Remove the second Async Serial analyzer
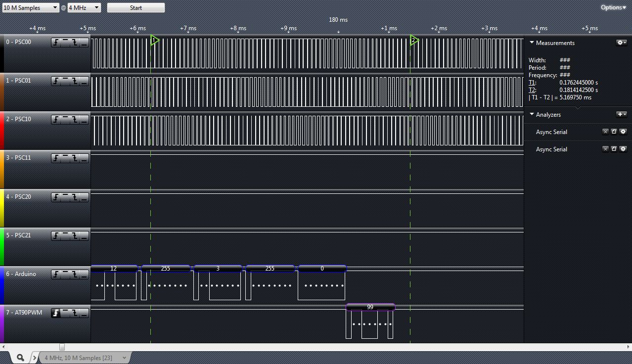Viewport: 632px width, 364px height. coord(605,149)
